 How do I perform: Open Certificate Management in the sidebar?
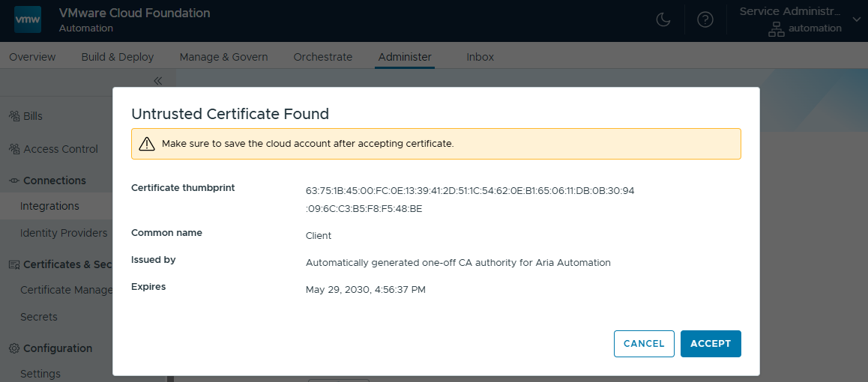point(67,290)
